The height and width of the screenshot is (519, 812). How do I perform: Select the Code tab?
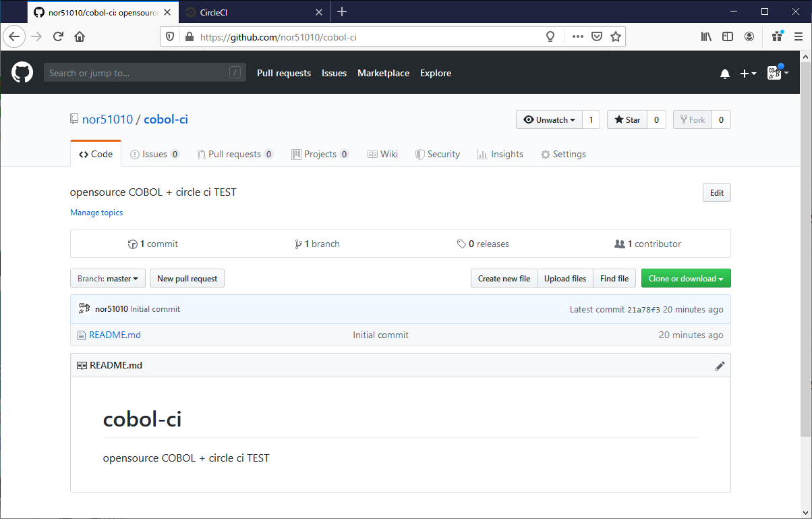(x=96, y=154)
